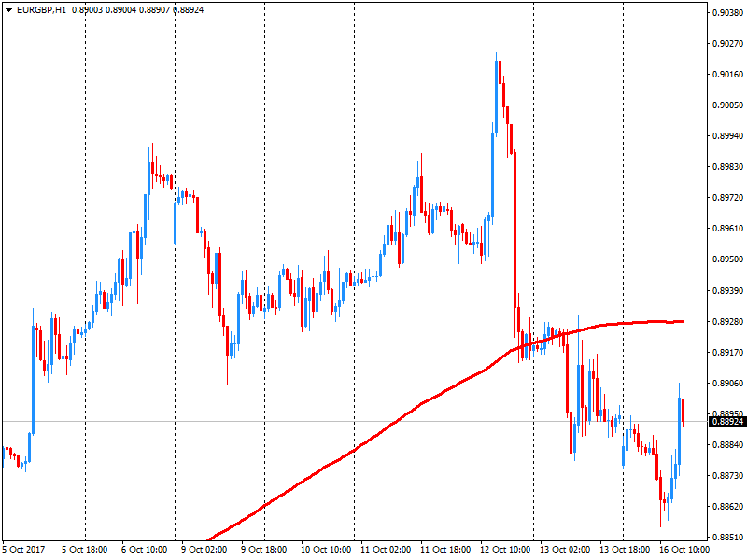Click the price scale value 0.88840

727,445
